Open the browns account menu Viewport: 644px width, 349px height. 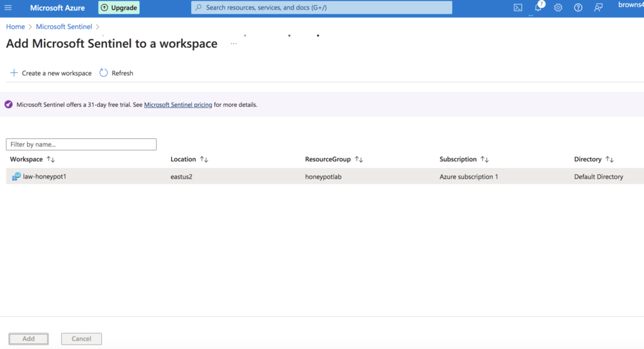pyautogui.click(x=631, y=5)
